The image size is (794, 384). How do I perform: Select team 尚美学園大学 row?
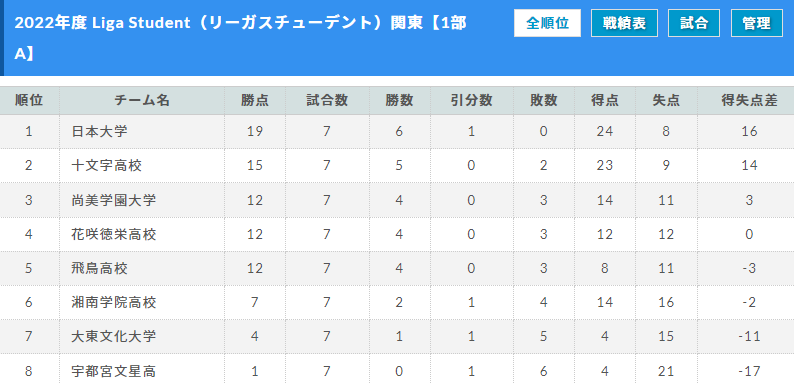click(397, 200)
